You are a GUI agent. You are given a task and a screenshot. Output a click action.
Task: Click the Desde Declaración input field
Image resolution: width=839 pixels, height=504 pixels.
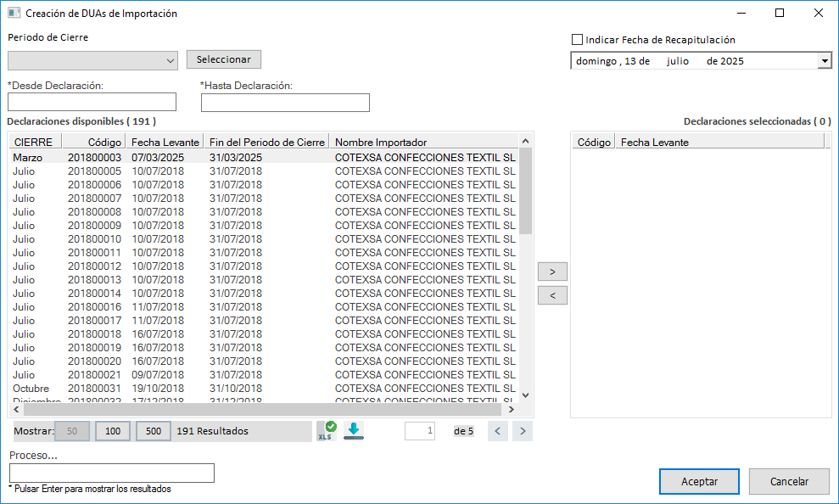92,103
